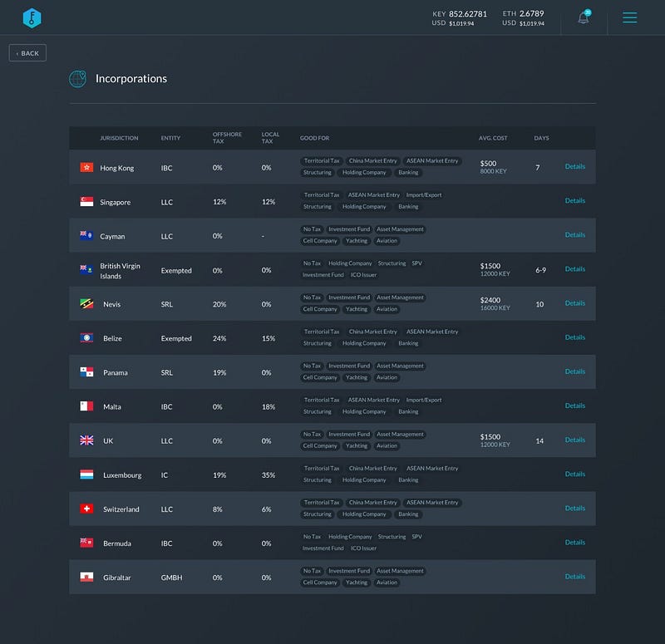Open Details for Switzerland
The image size is (665, 644).
(574, 508)
